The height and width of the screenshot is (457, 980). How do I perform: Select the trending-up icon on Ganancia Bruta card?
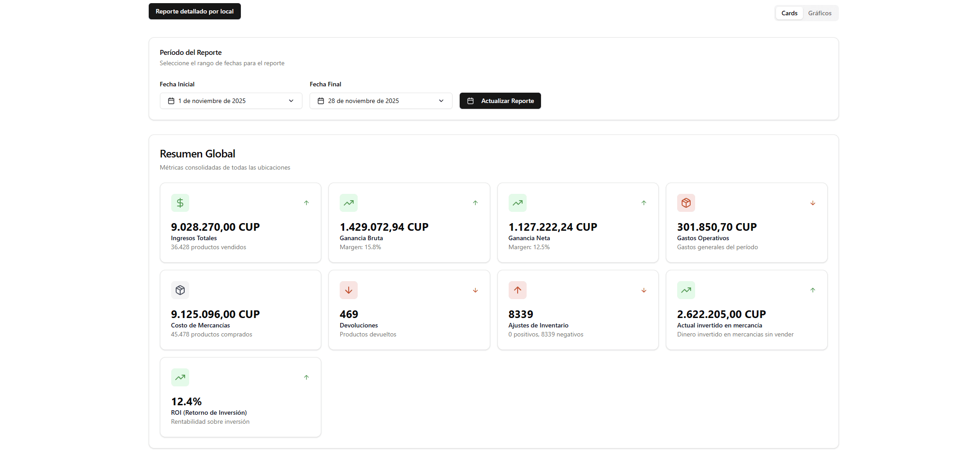point(349,203)
